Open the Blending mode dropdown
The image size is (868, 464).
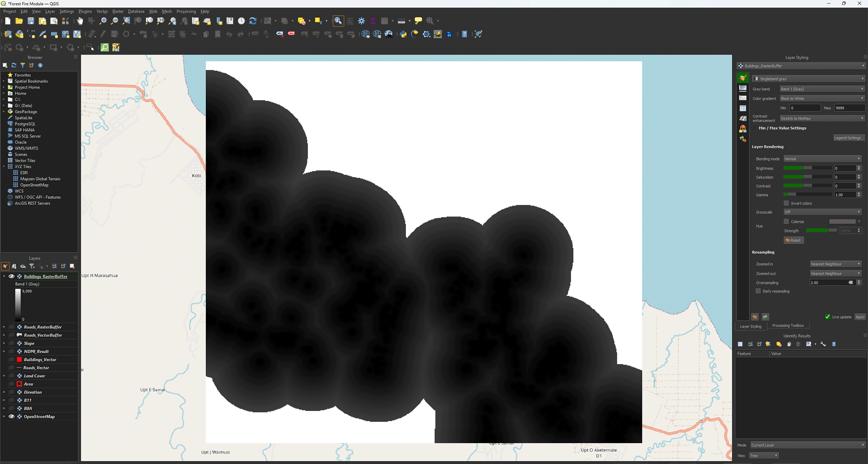tap(822, 159)
